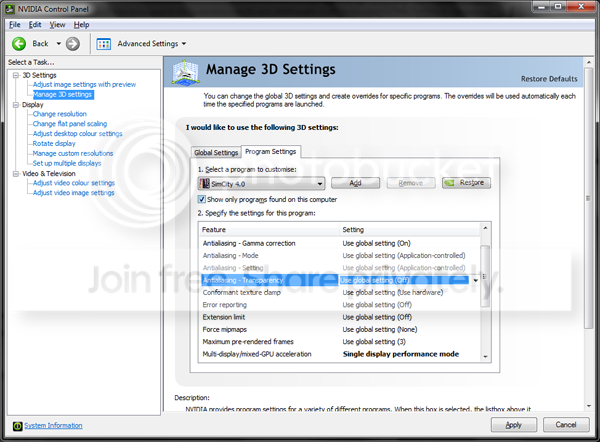Click the feature list scroll up arrow
Image resolution: width=600 pixels, height=442 pixels.
(485, 228)
